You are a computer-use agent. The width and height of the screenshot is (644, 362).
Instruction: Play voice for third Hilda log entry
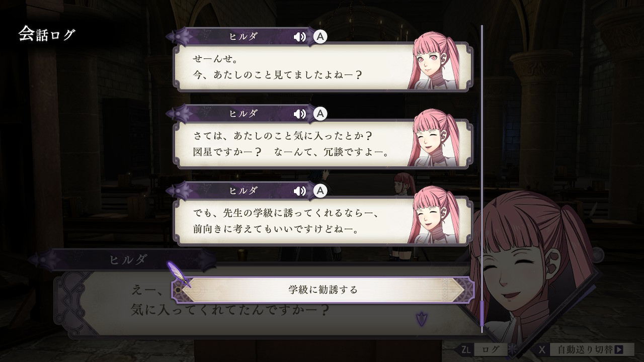tap(300, 191)
